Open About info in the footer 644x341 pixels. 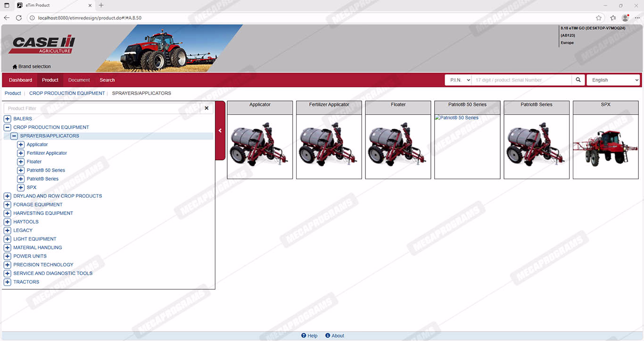[x=334, y=336]
